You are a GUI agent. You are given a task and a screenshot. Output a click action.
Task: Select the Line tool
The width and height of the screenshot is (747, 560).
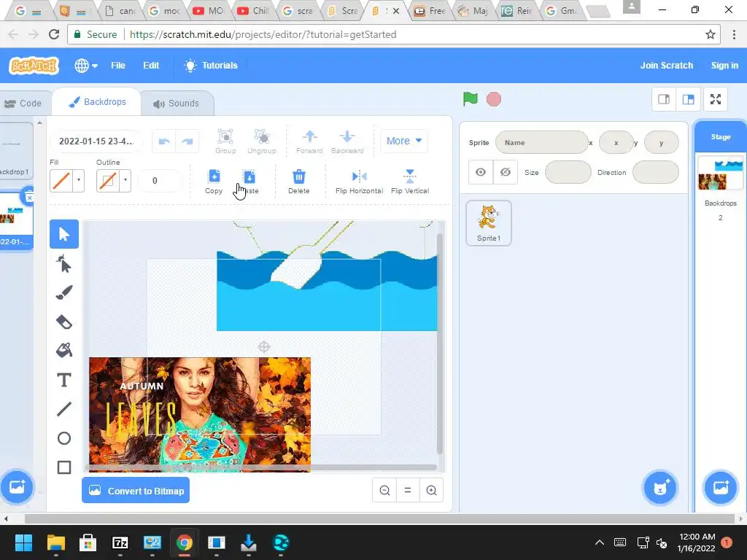[64, 409]
